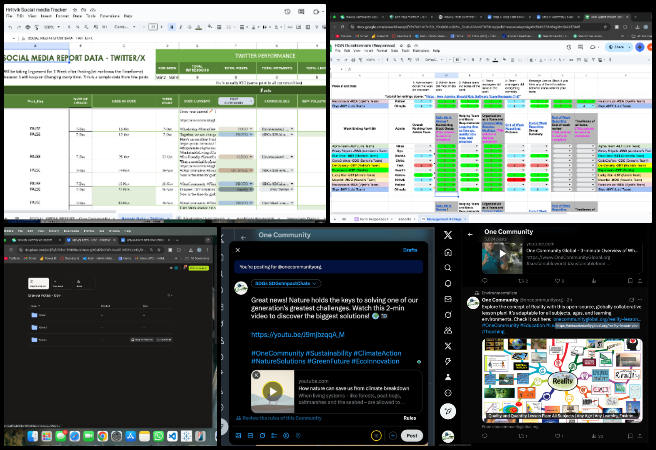Repost the Reality lesson plan post
The width and height of the screenshot is (656, 450).
pos(522,435)
